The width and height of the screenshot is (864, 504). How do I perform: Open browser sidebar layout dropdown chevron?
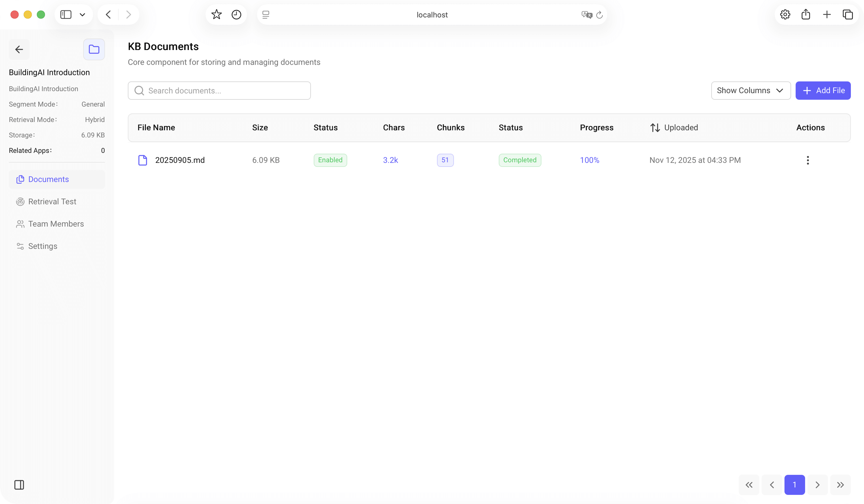(82, 15)
